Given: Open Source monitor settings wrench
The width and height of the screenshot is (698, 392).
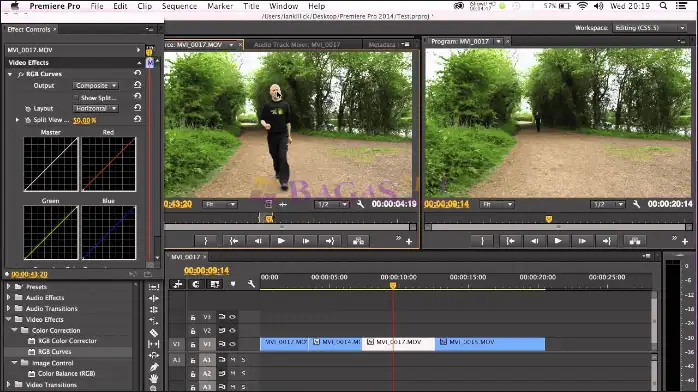Looking at the screenshot, I should pyautogui.click(x=360, y=204).
